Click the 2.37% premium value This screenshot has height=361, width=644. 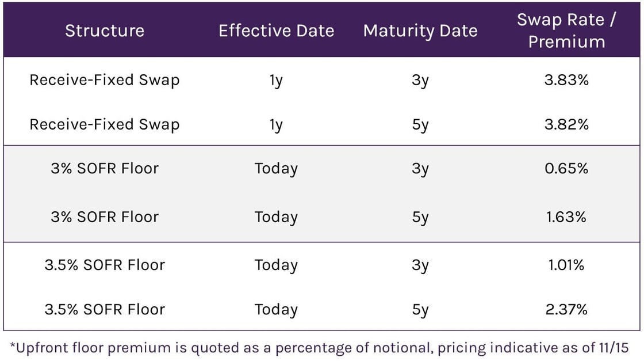click(x=566, y=310)
